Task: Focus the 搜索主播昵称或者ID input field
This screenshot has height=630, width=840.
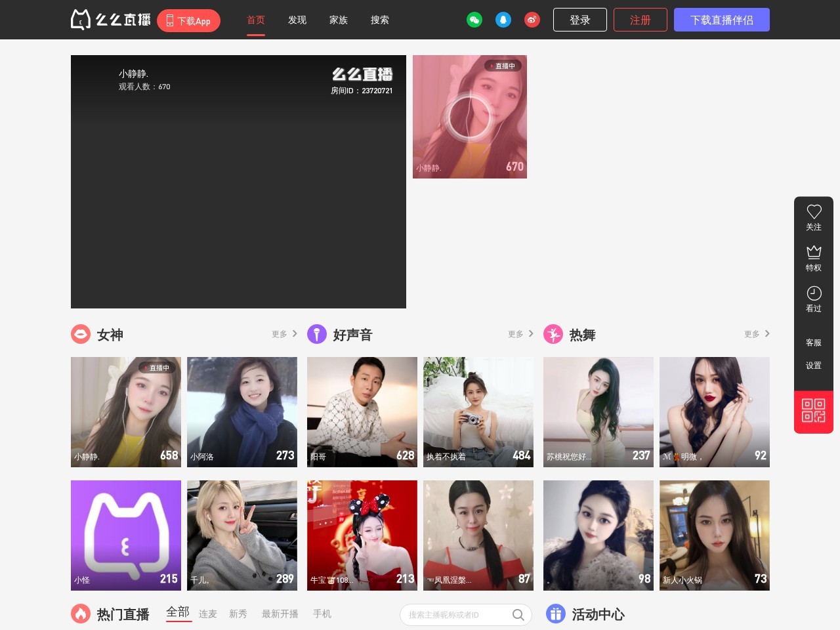Action: (x=458, y=615)
